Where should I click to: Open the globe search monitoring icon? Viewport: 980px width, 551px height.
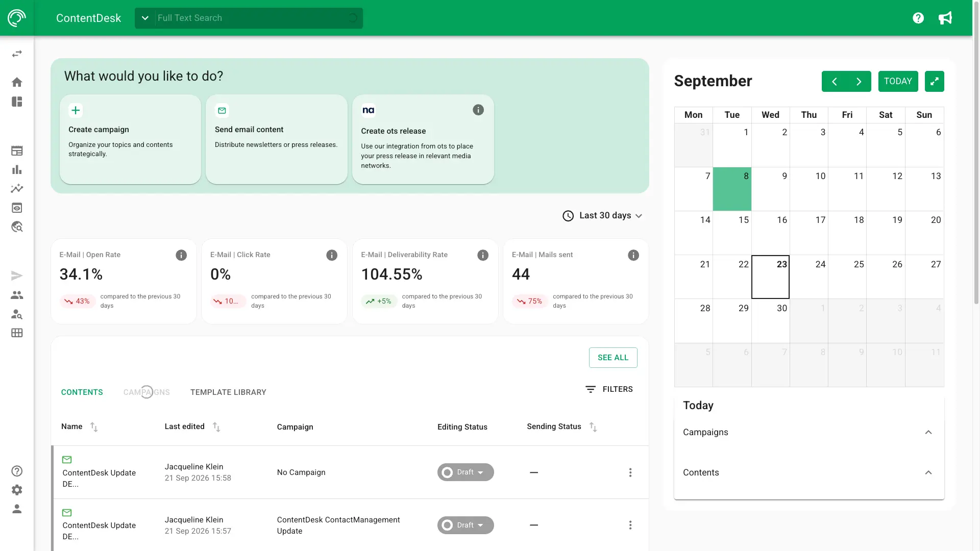pyautogui.click(x=17, y=227)
